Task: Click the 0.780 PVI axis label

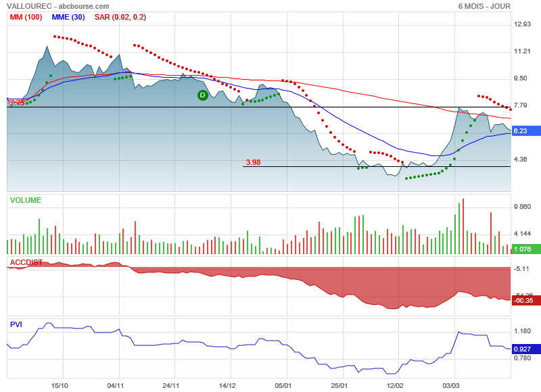Action: [522, 358]
